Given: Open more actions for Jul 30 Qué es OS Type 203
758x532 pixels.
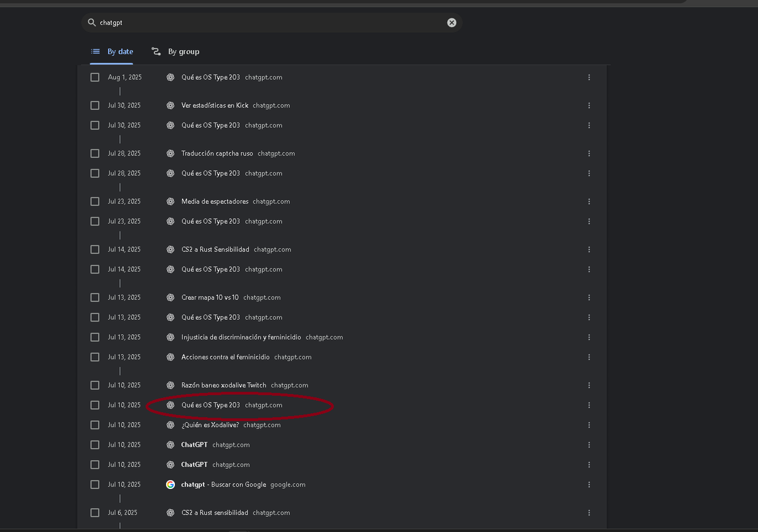Looking at the screenshot, I should (589, 125).
